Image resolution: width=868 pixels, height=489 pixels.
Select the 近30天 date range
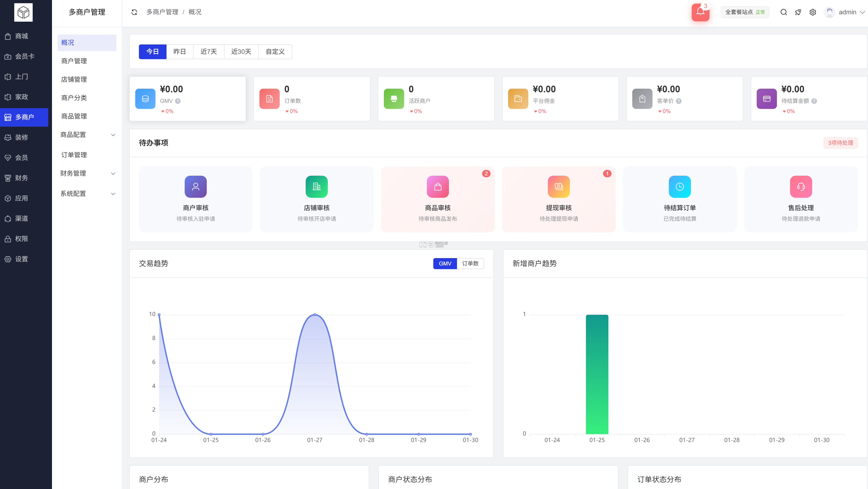tap(241, 52)
